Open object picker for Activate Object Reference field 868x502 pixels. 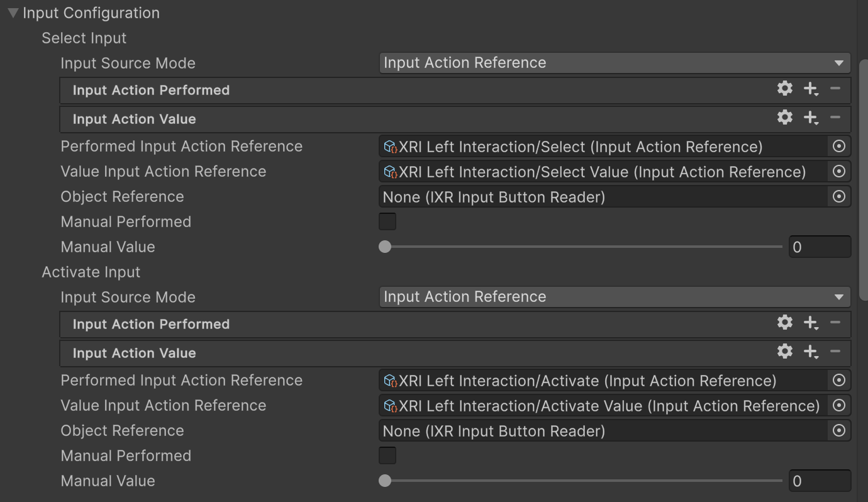(838, 431)
